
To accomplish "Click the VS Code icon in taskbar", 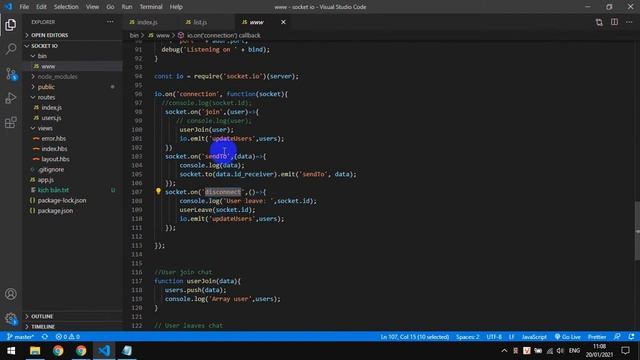I will pos(104,351).
